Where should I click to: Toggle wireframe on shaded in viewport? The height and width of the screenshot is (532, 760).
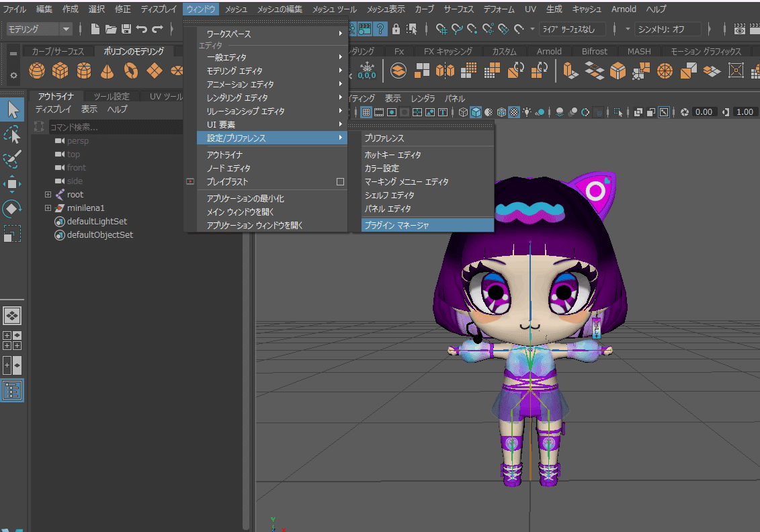click(x=501, y=112)
